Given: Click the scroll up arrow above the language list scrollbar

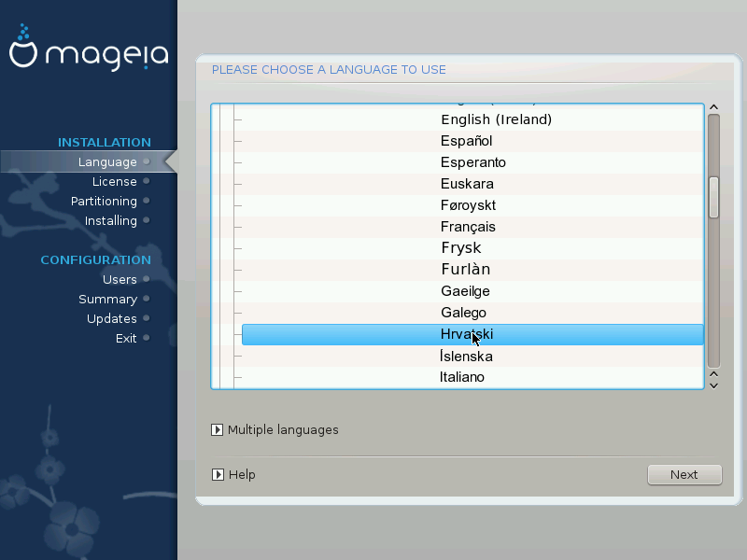Looking at the screenshot, I should (713, 107).
